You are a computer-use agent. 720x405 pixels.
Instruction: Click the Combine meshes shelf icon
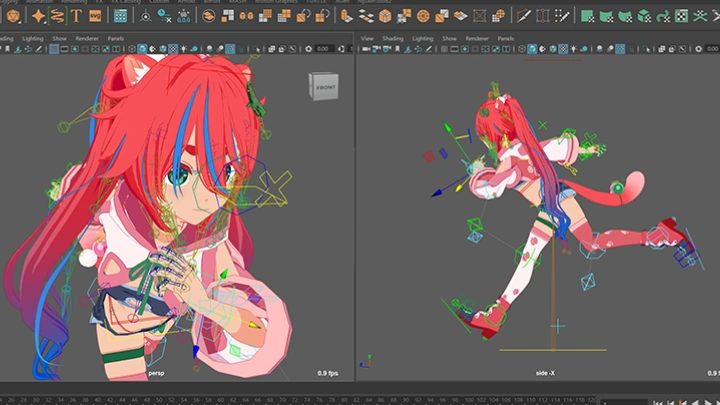click(x=227, y=16)
